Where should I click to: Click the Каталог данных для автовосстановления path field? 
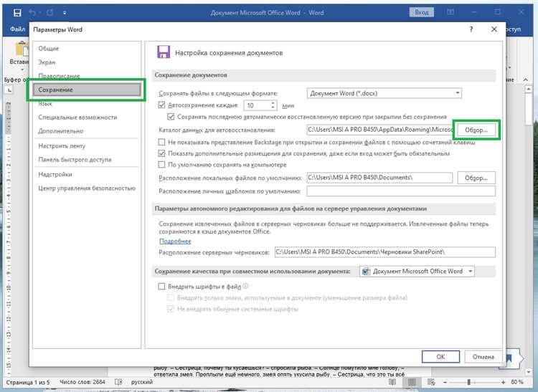point(379,130)
